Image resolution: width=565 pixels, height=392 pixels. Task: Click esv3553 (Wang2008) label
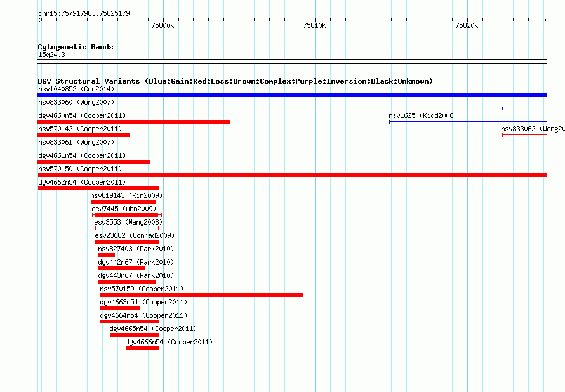pos(128,222)
